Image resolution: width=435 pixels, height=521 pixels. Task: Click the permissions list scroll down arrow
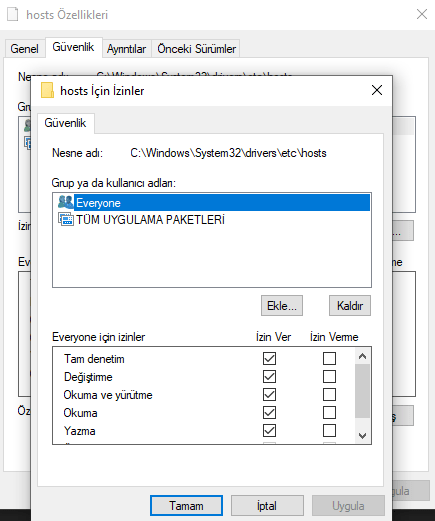[363, 435]
